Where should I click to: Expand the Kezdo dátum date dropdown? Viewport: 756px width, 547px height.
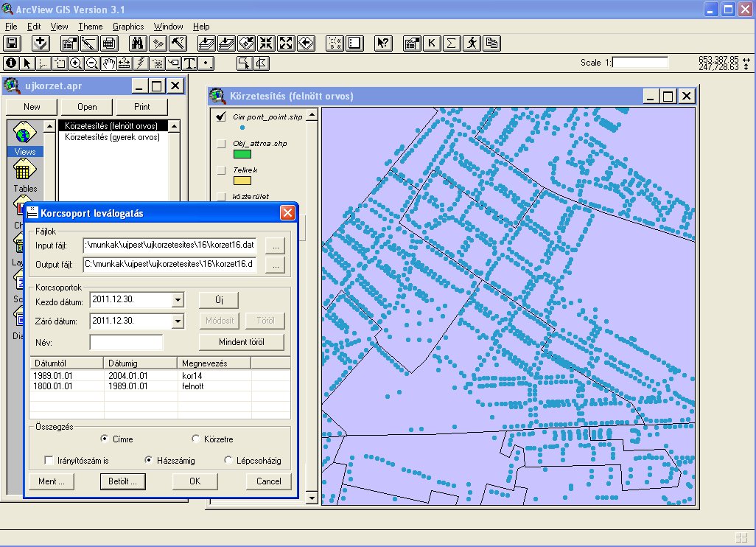pyautogui.click(x=178, y=300)
